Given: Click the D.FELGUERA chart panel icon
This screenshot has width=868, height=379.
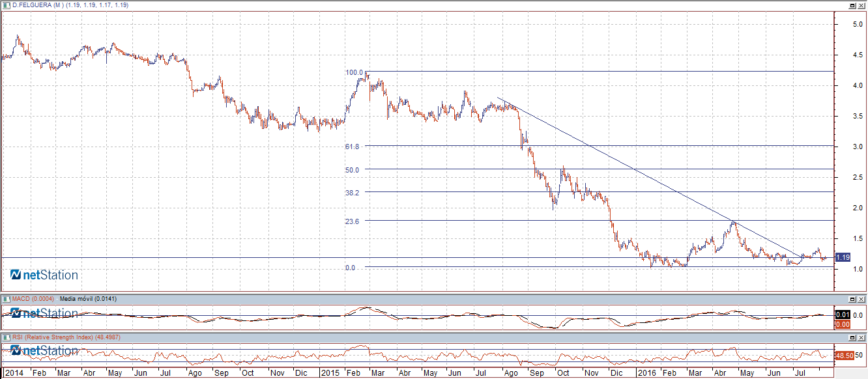Looking at the screenshot, I should point(7,5).
